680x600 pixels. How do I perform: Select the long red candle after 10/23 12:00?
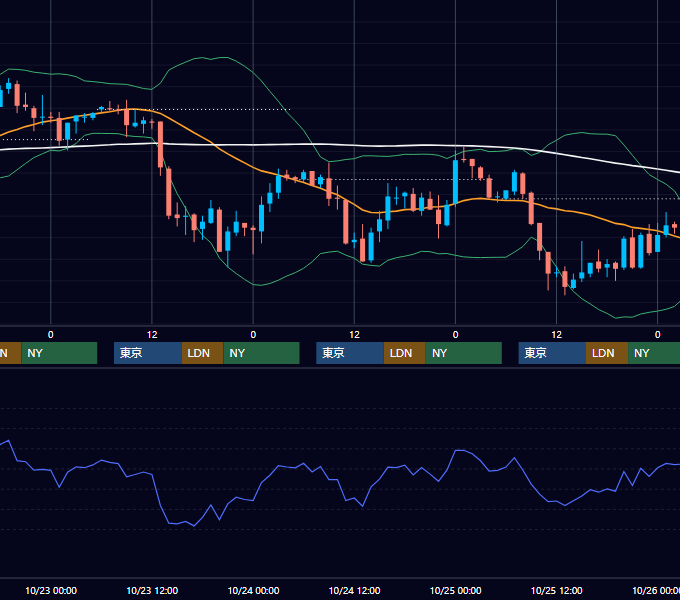(x=160, y=144)
